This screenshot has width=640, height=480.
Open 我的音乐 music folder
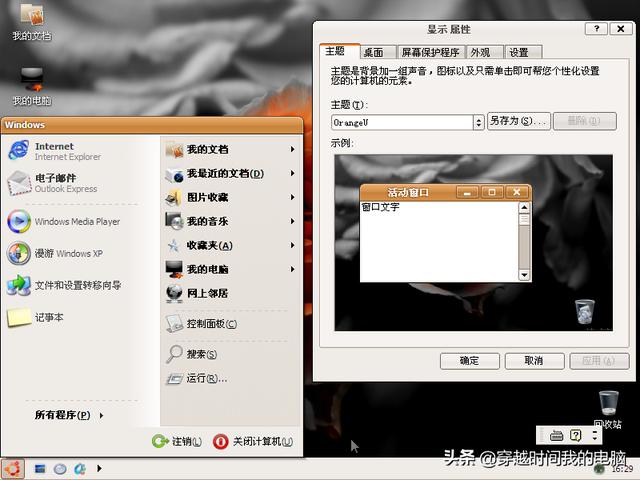[x=231, y=221]
